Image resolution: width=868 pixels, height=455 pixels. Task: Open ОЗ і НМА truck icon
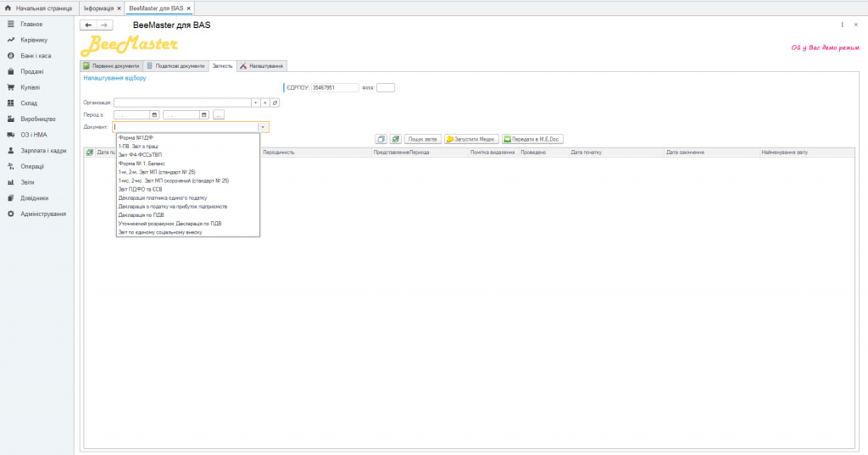click(10, 135)
